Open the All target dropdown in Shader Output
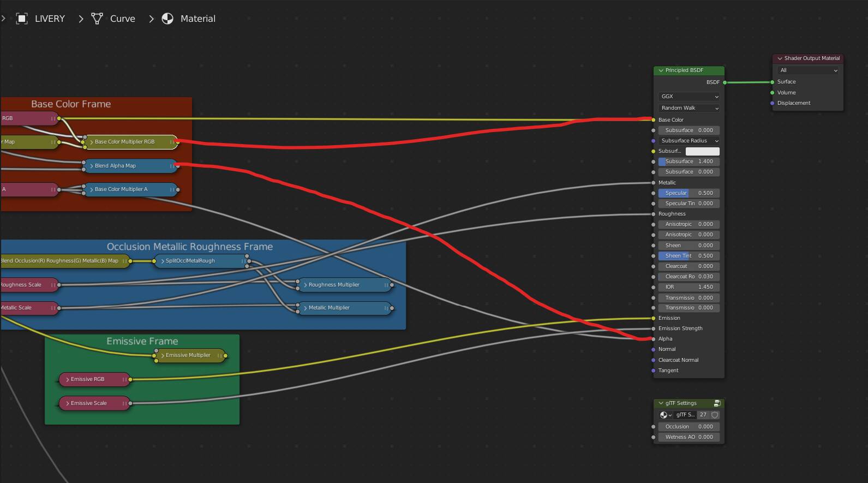This screenshot has width=868, height=483. (808, 70)
